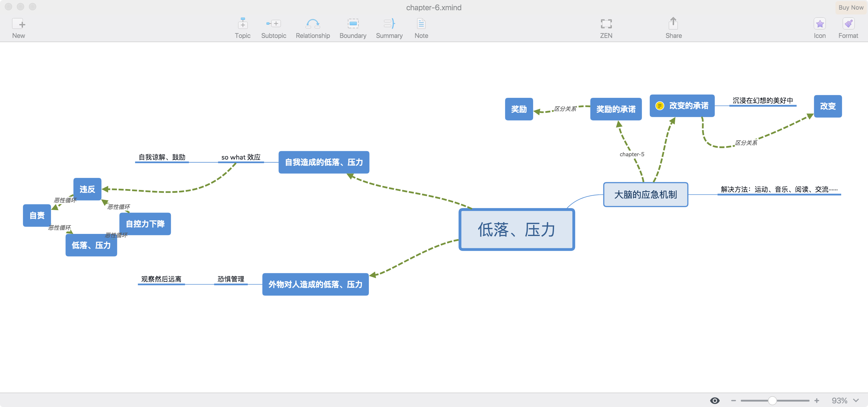Zoom in with the plus button
Viewport: 868px width, 407px height.
816,400
